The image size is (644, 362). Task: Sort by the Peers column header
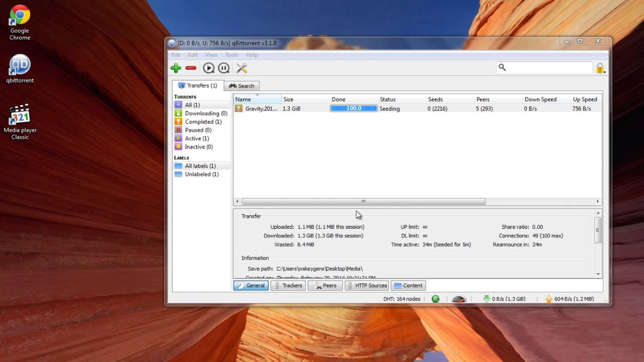tap(499, 99)
